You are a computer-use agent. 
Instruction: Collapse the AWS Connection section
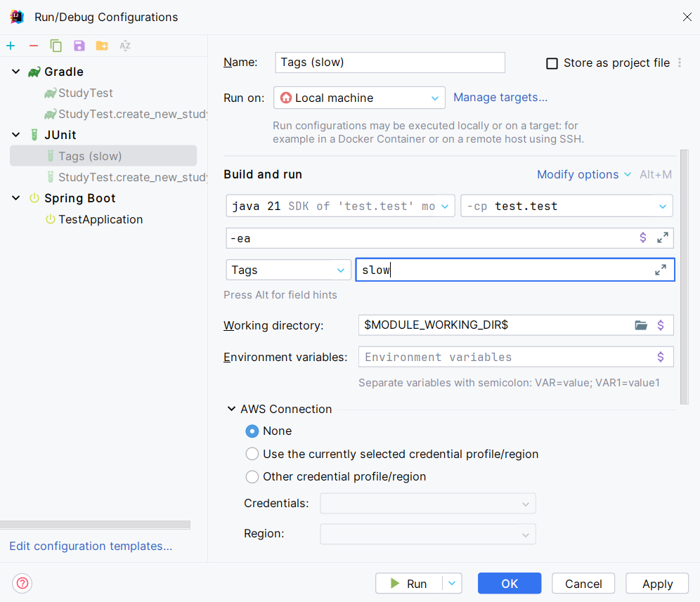[231, 409]
